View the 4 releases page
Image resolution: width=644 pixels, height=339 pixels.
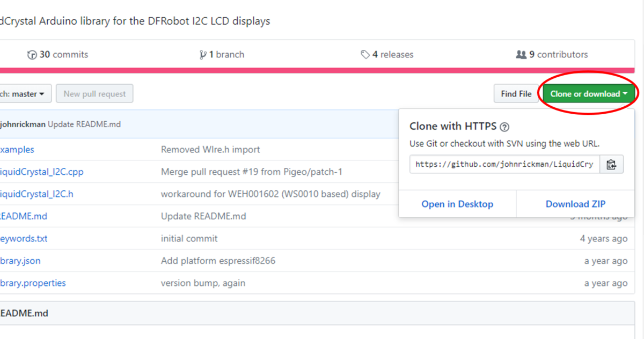(x=392, y=55)
